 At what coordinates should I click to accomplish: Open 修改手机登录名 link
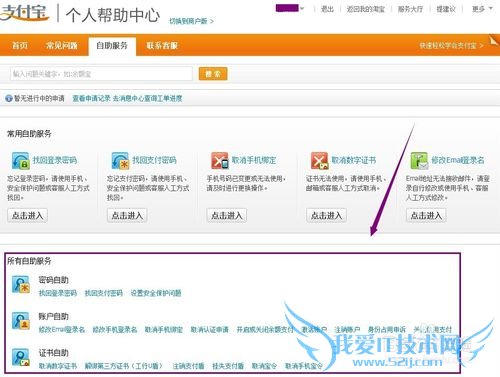pos(115,330)
